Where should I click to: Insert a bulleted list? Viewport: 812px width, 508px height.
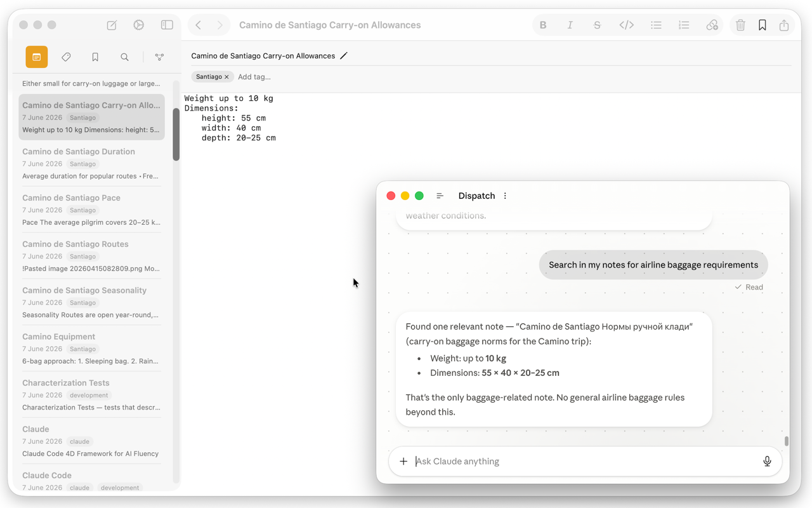656,25
